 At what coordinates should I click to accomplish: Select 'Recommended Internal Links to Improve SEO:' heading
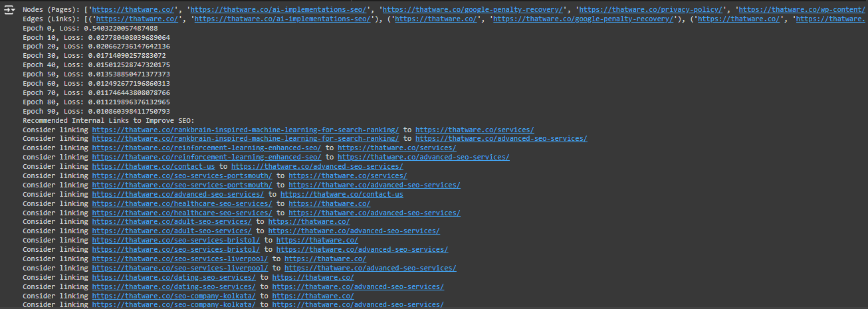pyautogui.click(x=108, y=120)
